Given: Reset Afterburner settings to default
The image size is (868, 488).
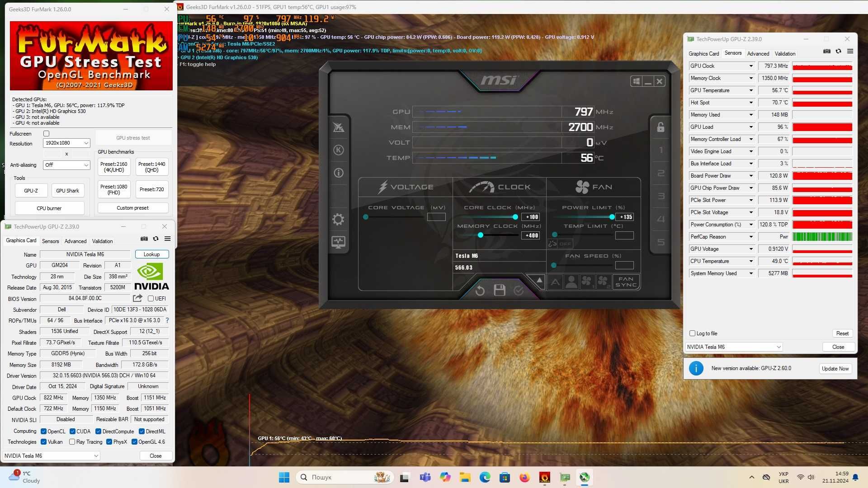Looking at the screenshot, I should click(480, 291).
